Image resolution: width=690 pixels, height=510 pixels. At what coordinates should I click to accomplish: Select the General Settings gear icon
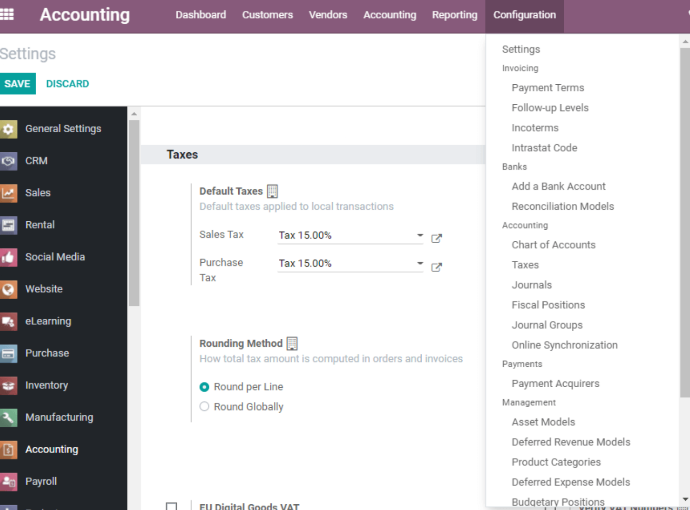coord(8,129)
